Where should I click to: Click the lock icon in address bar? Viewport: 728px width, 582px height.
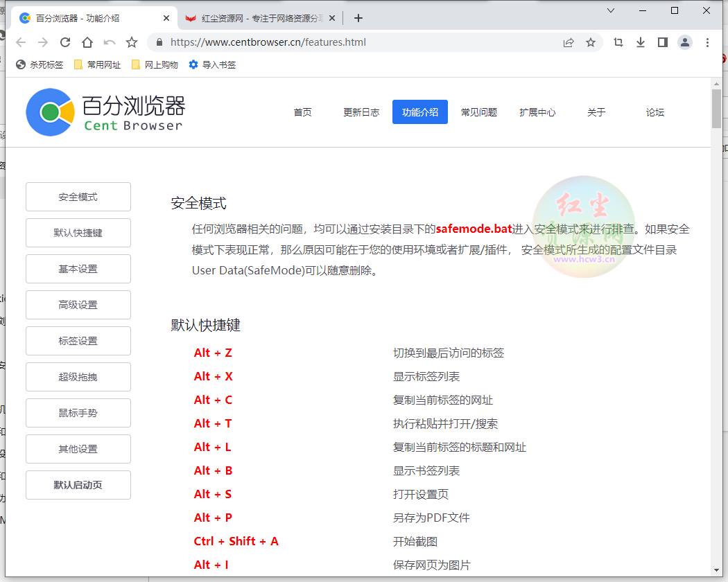coord(159,42)
